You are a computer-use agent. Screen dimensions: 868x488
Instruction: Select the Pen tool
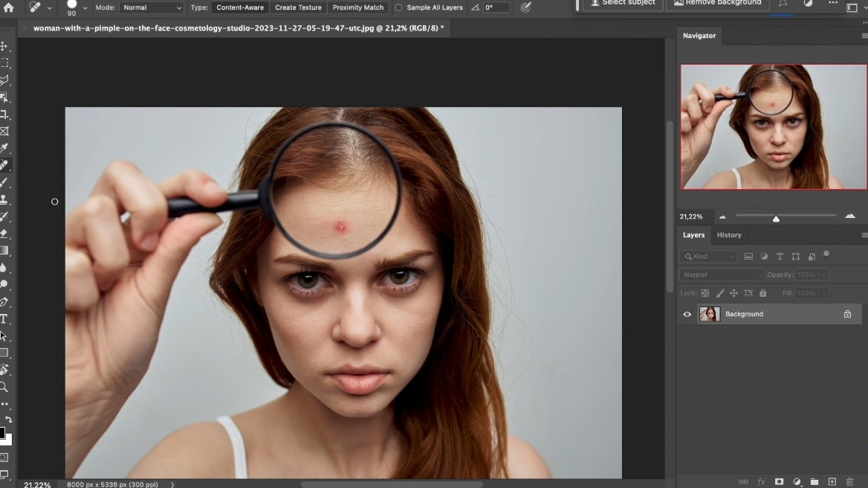click(4, 302)
